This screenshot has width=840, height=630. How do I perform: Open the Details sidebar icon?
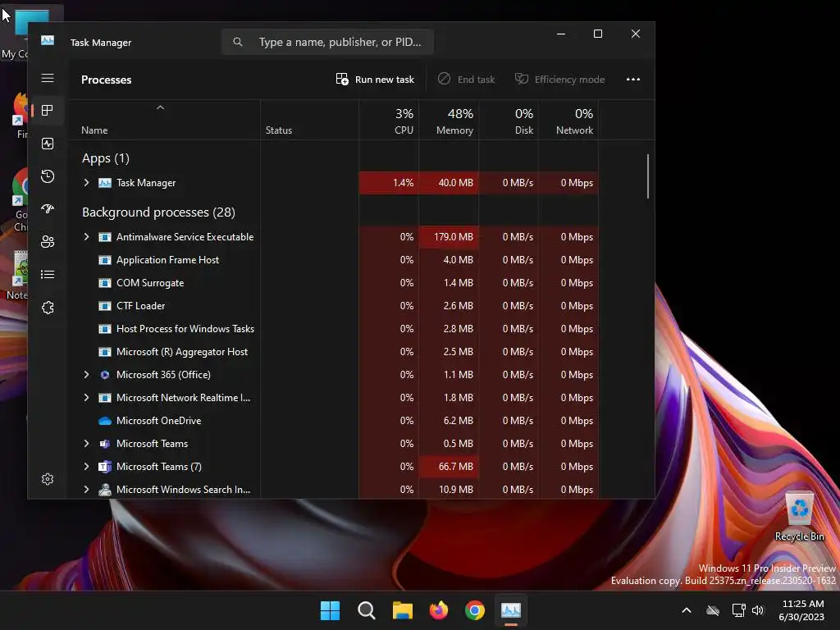pos(48,274)
